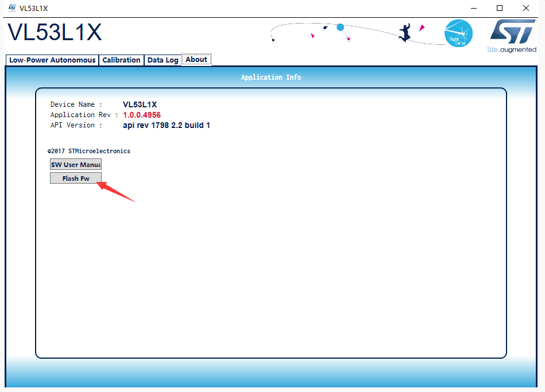Click the API Version value text

[166, 126]
